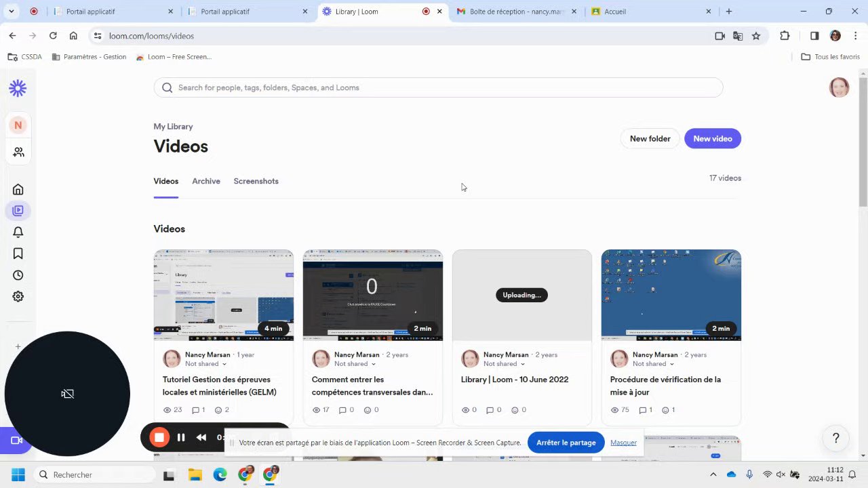Go back in browser history
This screenshot has width=868, height=488.
tap(12, 36)
